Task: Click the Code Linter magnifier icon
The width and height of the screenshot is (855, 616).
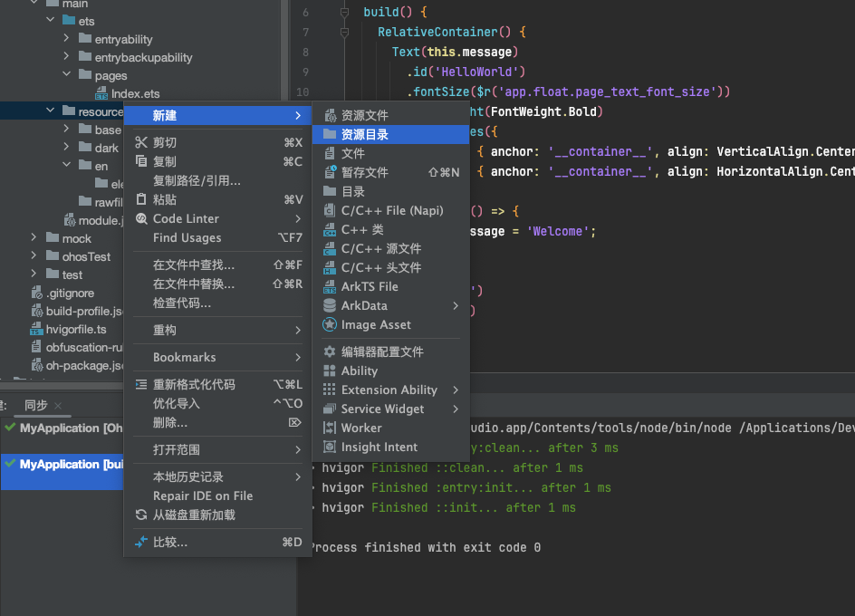Action: click(x=141, y=218)
